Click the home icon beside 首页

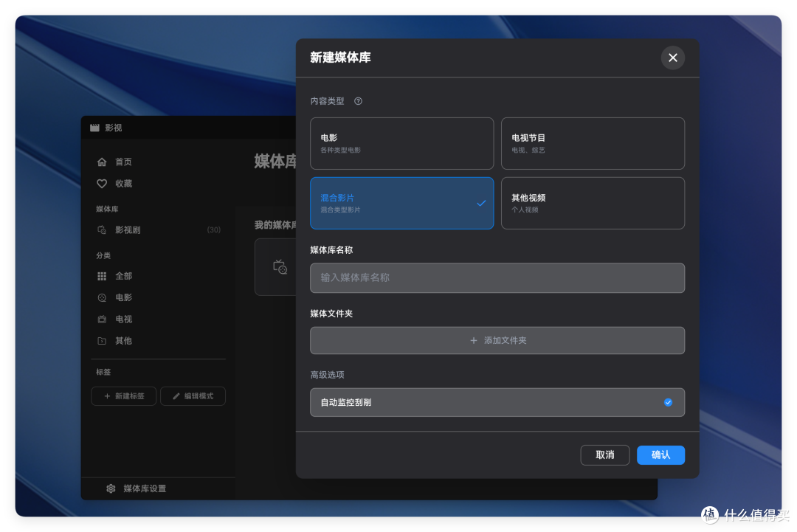102,162
